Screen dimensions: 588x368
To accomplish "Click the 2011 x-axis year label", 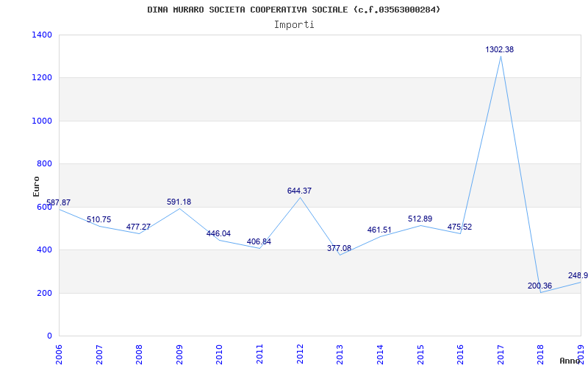I will [259, 354].
